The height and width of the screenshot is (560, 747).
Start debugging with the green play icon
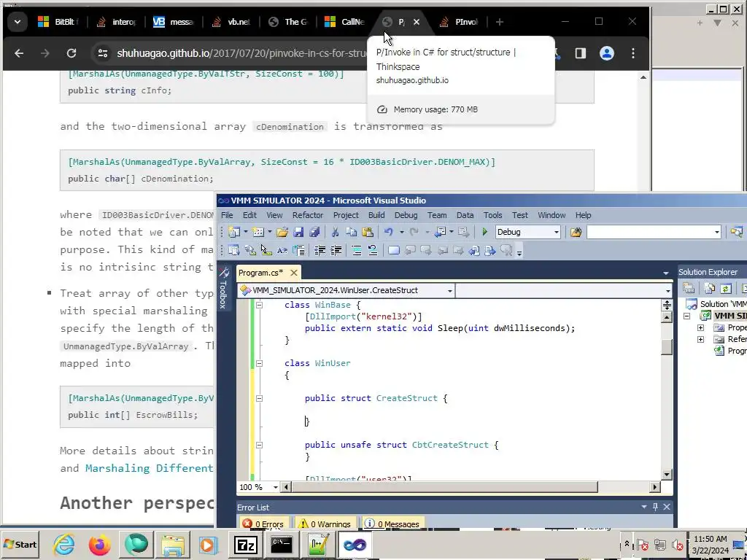point(484,233)
